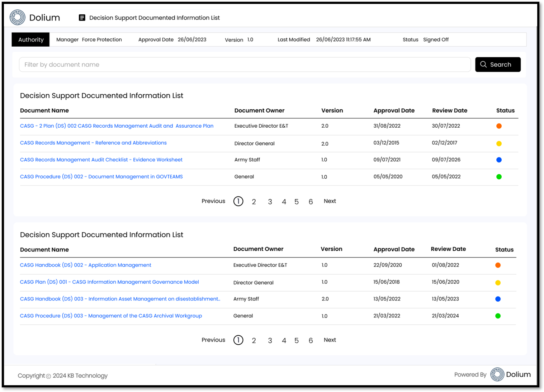Image resolution: width=544 pixels, height=392 pixels.
Task: Click the orange status dot for Application Management handbook
Action: click(498, 265)
